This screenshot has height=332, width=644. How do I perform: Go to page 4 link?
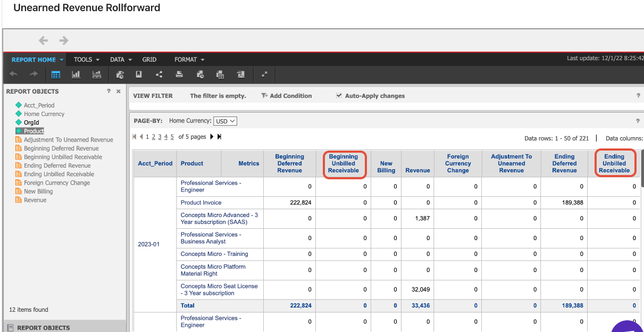click(166, 137)
